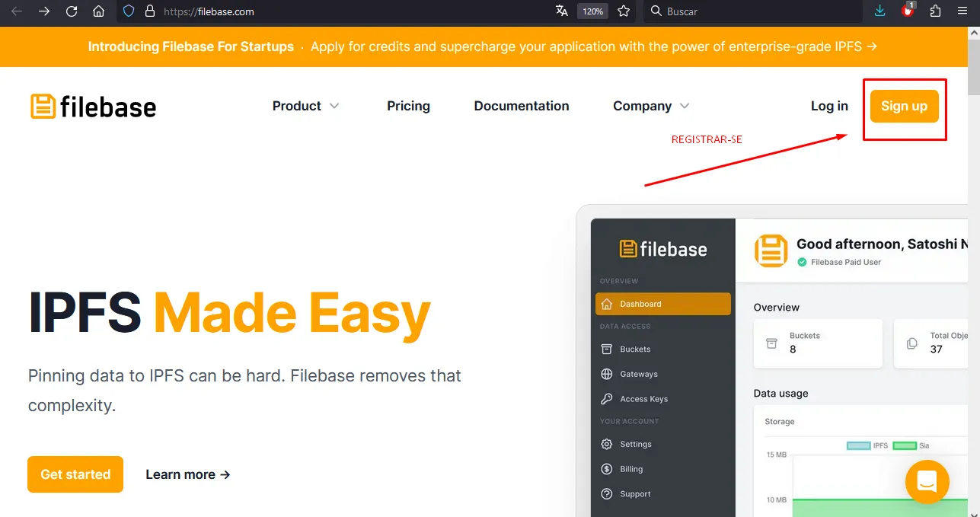Screen dimensions: 980x517
Task: Click the translate page icon in address bar
Action: point(562,11)
